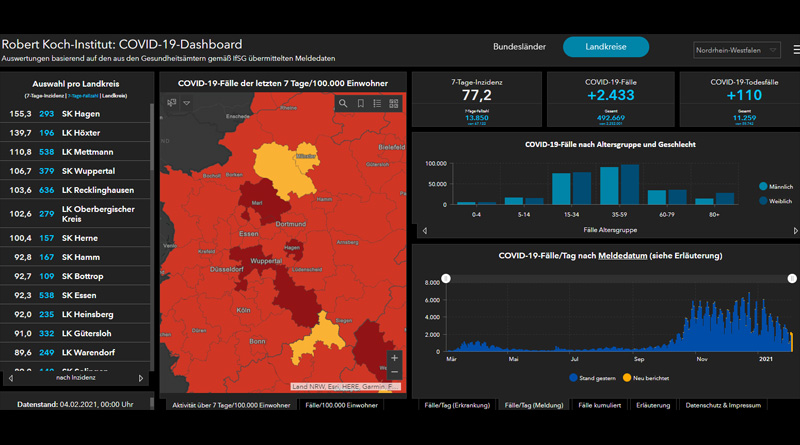Select LK Recklinghausen row
The height and width of the screenshot is (445, 800).
tap(76, 190)
